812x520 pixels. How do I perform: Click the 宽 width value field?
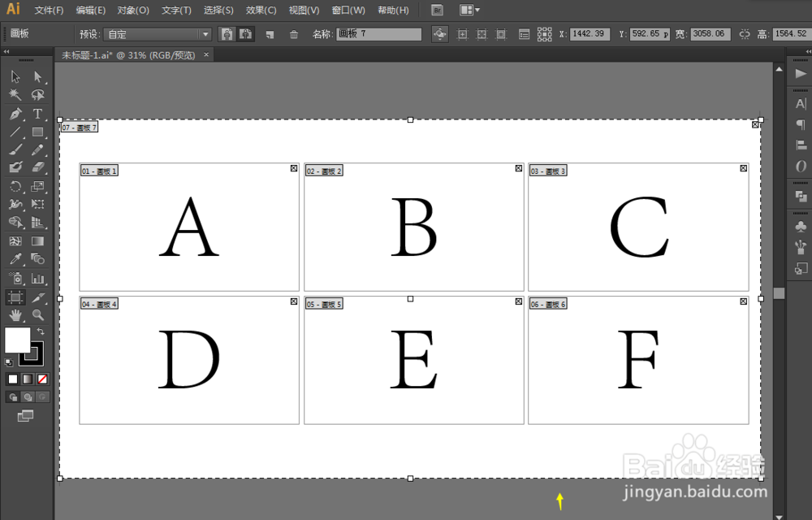click(710, 33)
